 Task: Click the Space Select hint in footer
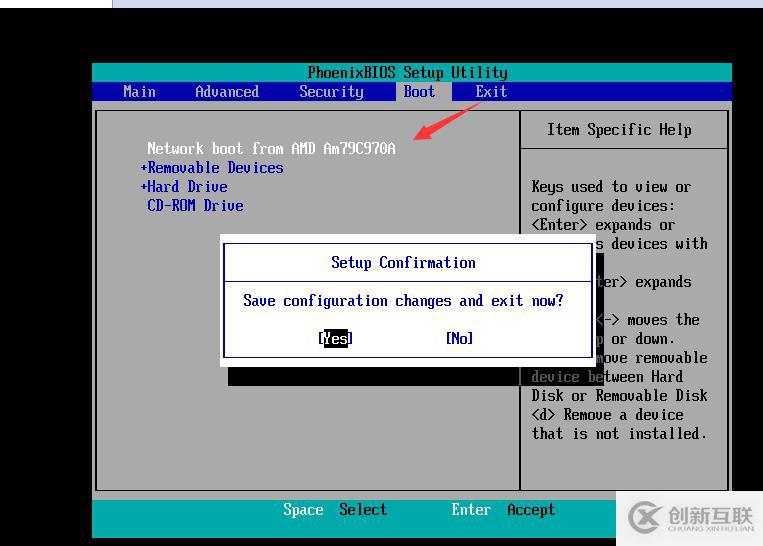tap(335, 510)
